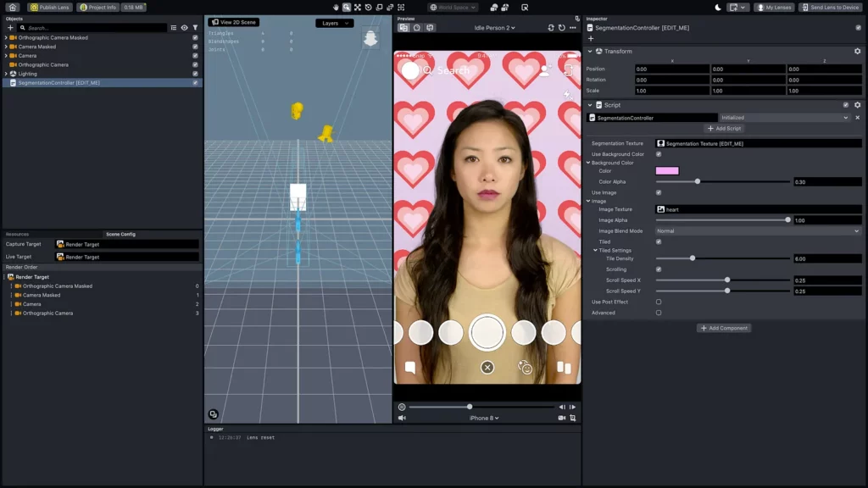Reset the lens preview
The image size is (868, 488).
coord(562,28)
